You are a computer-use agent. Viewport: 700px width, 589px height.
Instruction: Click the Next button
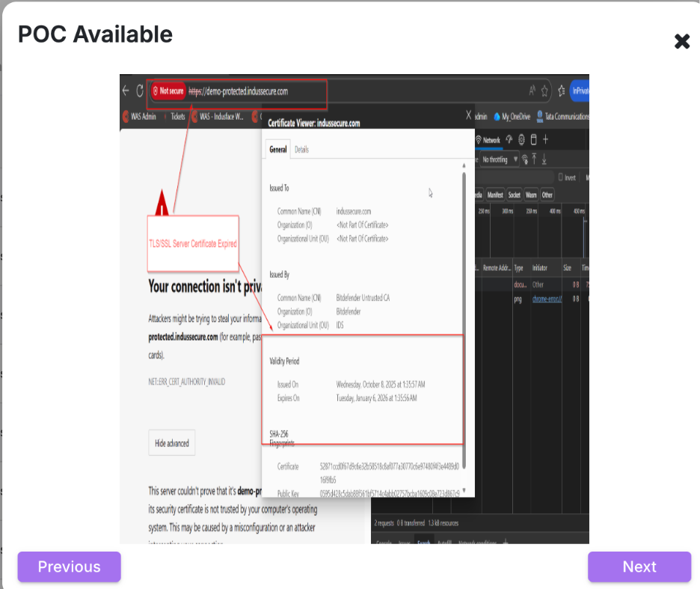[639, 567]
